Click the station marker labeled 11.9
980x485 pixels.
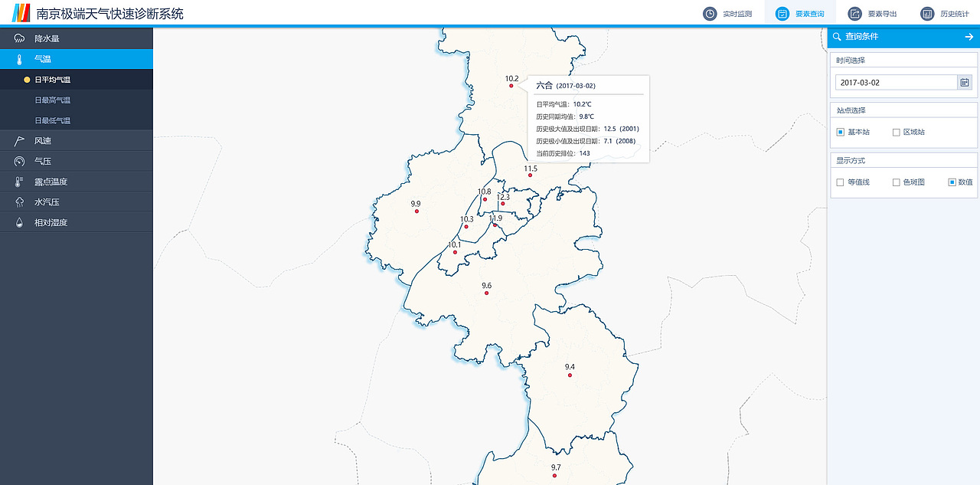pyautogui.click(x=495, y=225)
